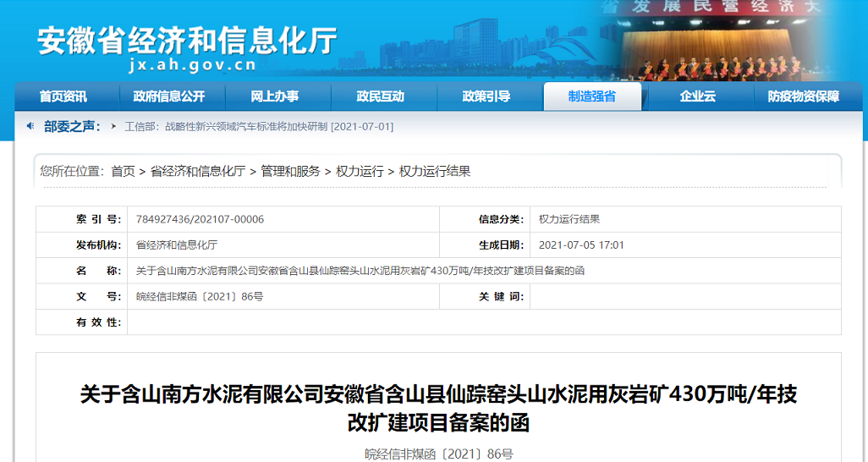Click the speaker icon beside 部委之声

point(30,126)
